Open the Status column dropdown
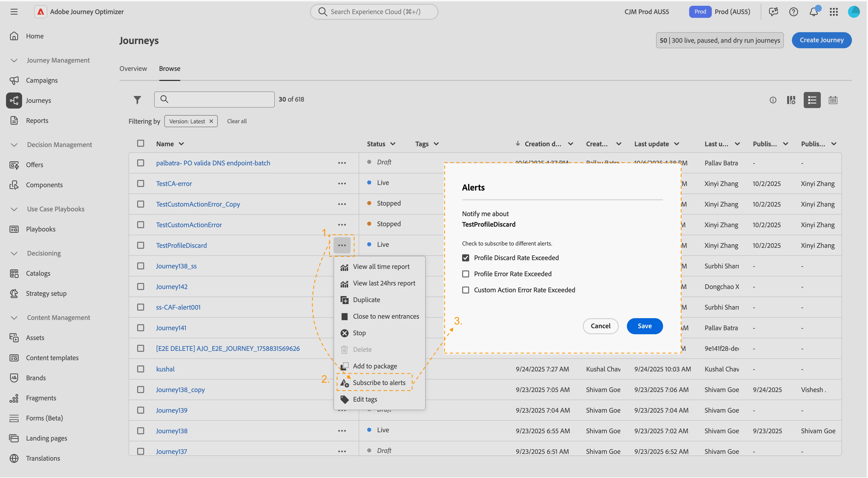The width and height of the screenshot is (868, 478). point(393,144)
